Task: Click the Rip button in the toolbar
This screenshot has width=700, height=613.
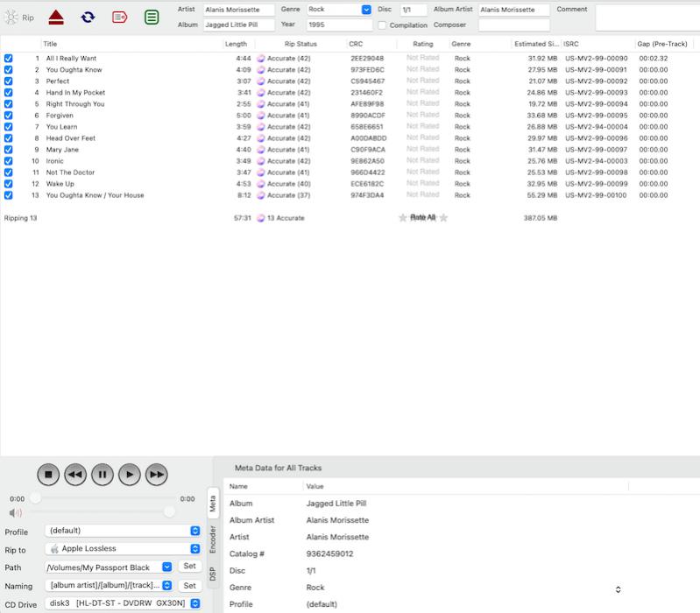Action: tap(19, 18)
